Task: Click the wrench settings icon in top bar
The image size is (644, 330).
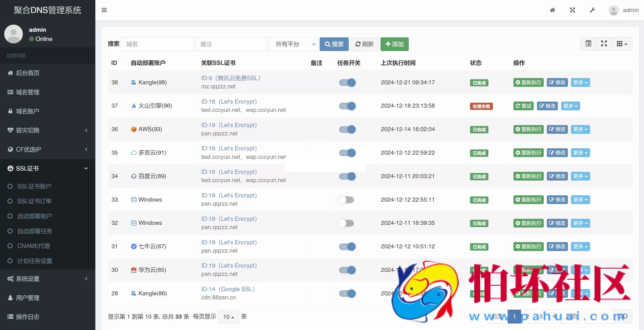Action: tap(592, 10)
